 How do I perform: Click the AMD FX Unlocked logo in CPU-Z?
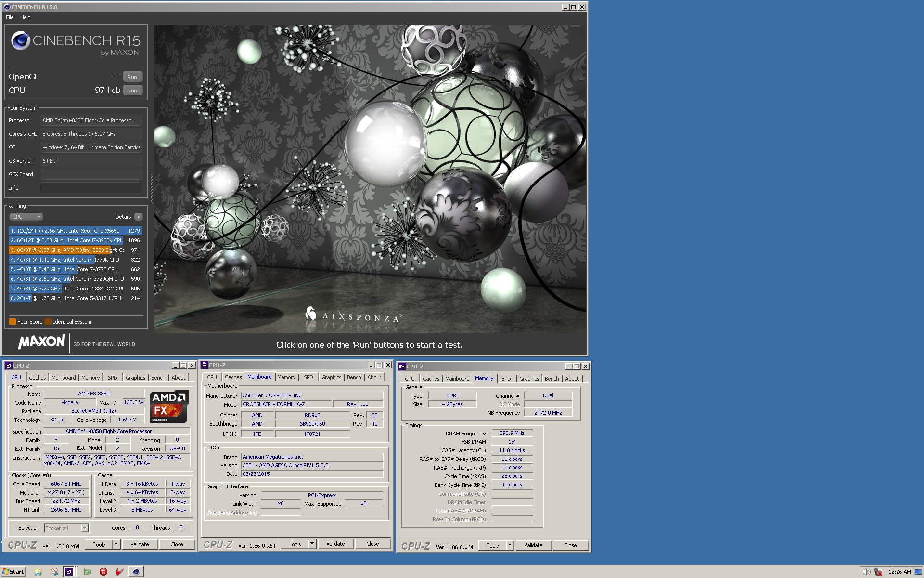(x=168, y=407)
